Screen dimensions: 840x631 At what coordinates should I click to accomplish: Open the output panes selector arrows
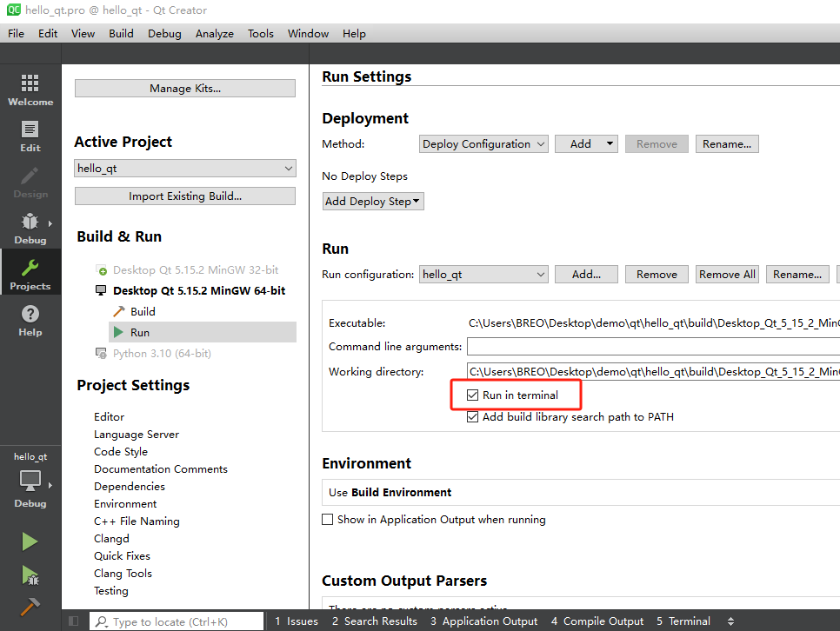pyautogui.click(x=730, y=621)
